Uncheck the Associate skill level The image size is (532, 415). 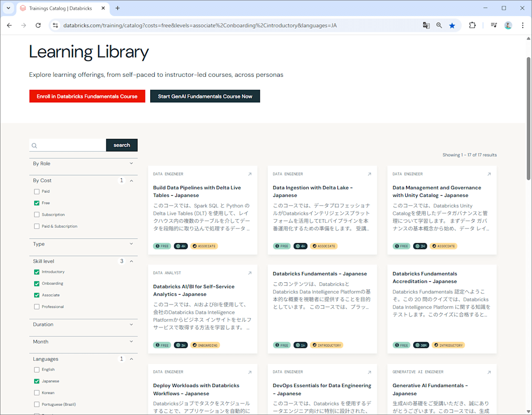tap(37, 295)
